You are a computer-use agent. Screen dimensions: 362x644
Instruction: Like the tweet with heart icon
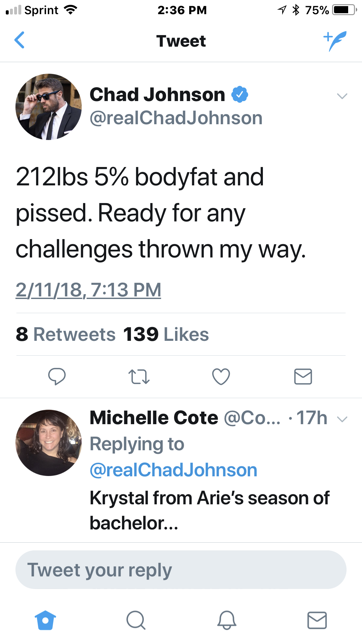point(221,376)
